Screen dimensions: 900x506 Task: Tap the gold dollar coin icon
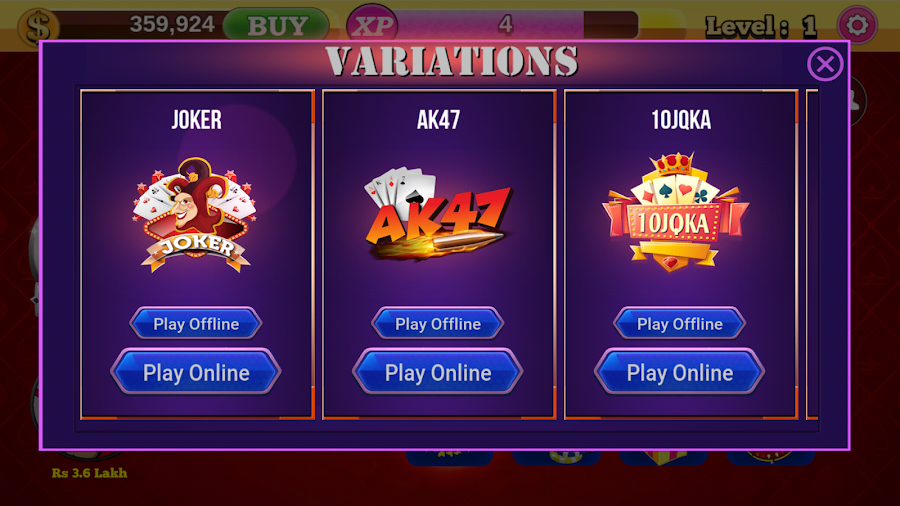[38, 26]
